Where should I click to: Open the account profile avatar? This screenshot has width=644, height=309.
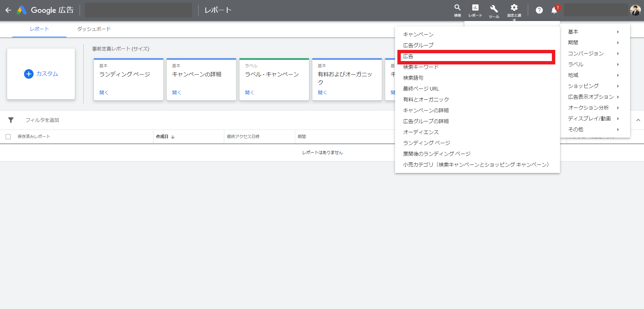tap(635, 10)
